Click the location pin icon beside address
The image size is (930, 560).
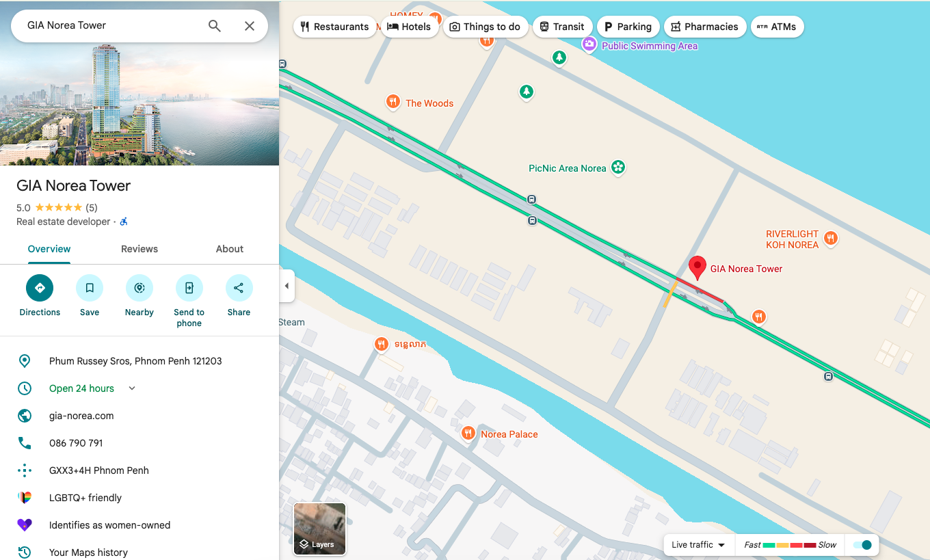[25, 361]
